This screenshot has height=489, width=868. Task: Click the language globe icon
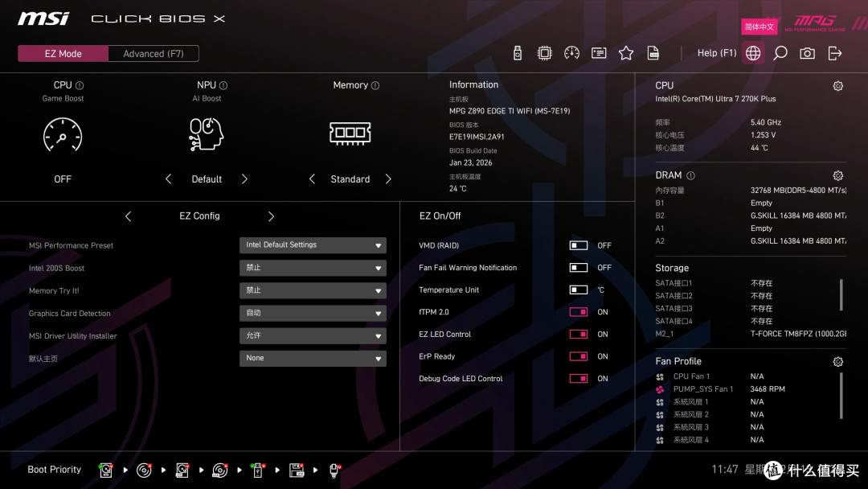(753, 53)
